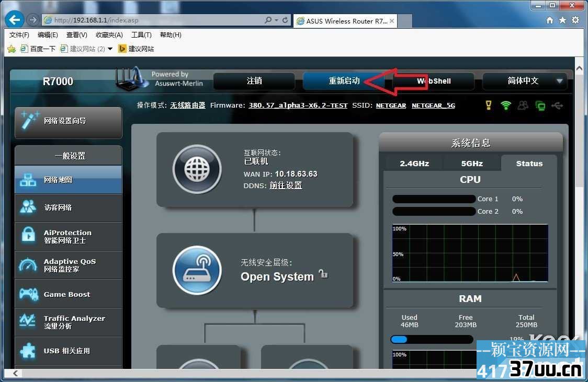Viewport: 588px width, 382px height.
Task: Click the Core 2 CPU usage bar
Action: pyautogui.click(x=434, y=212)
